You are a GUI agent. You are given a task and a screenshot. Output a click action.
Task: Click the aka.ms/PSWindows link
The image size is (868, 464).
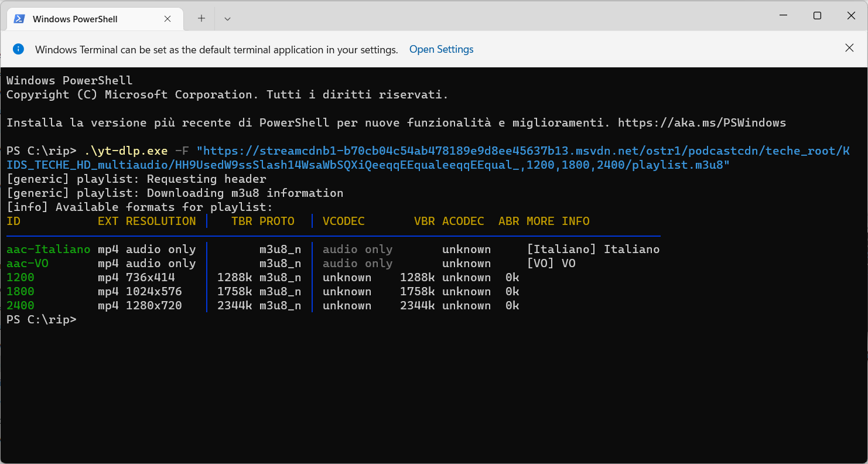pos(702,123)
